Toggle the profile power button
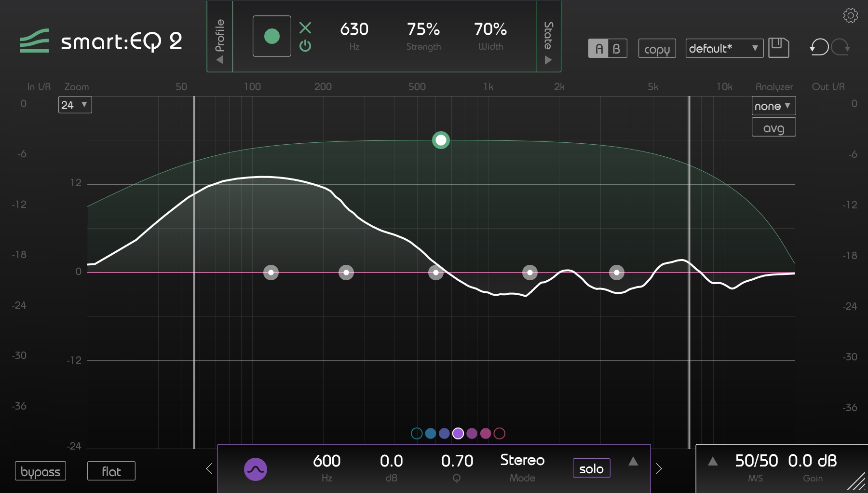The height and width of the screenshot is (493, 868). (306, 46)
